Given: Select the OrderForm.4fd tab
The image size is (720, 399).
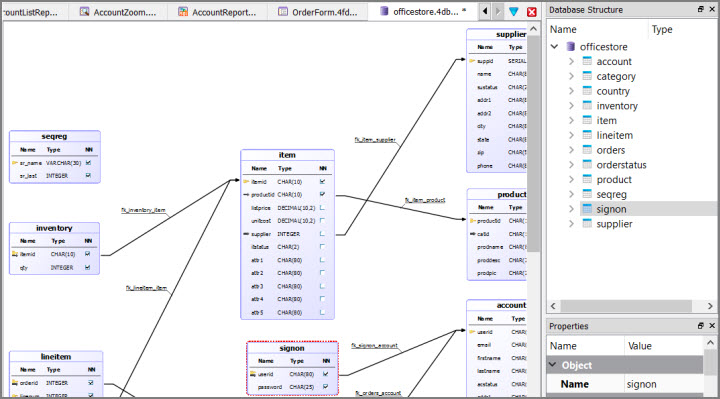Looking at the screenshot, I should (317, 12).
